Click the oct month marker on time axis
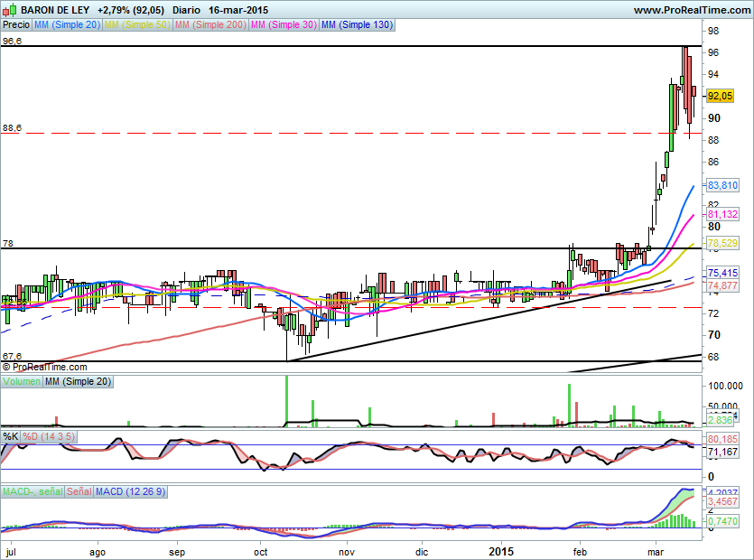This screenshot has width=754, height=560. click(261, 552)
